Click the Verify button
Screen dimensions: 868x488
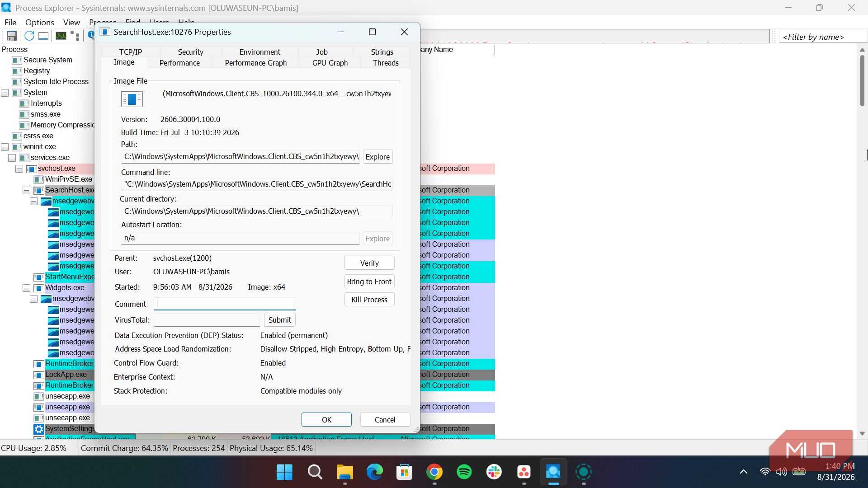[x=369, y=263]
